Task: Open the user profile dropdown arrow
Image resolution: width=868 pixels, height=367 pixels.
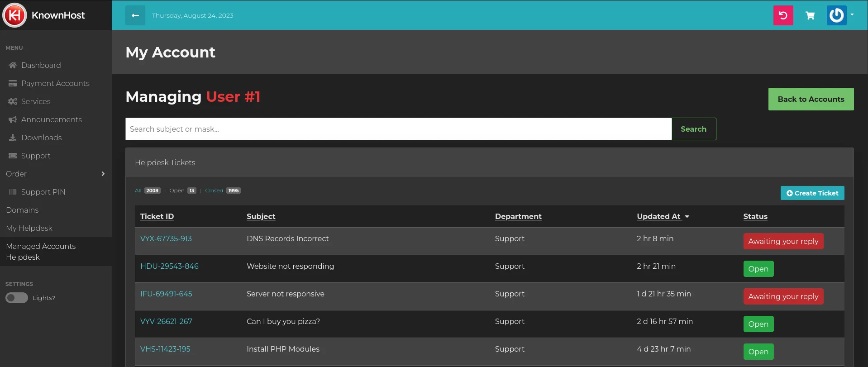Action: (x=852, y=14)
